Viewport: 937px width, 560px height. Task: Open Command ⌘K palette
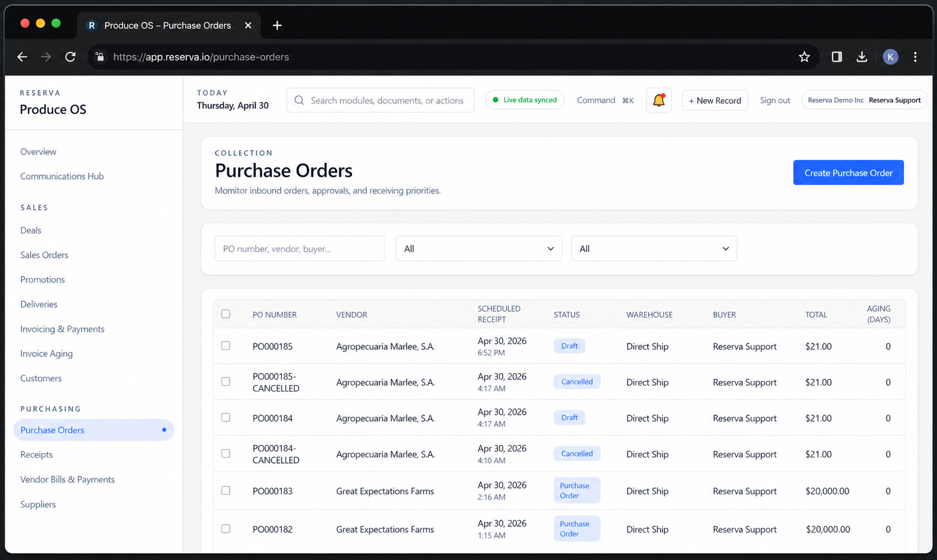click(605, 100)
